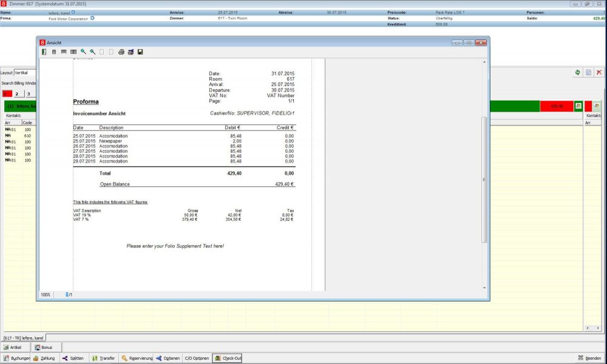Select the Zahlung payment icon

[x=46, y=357]
